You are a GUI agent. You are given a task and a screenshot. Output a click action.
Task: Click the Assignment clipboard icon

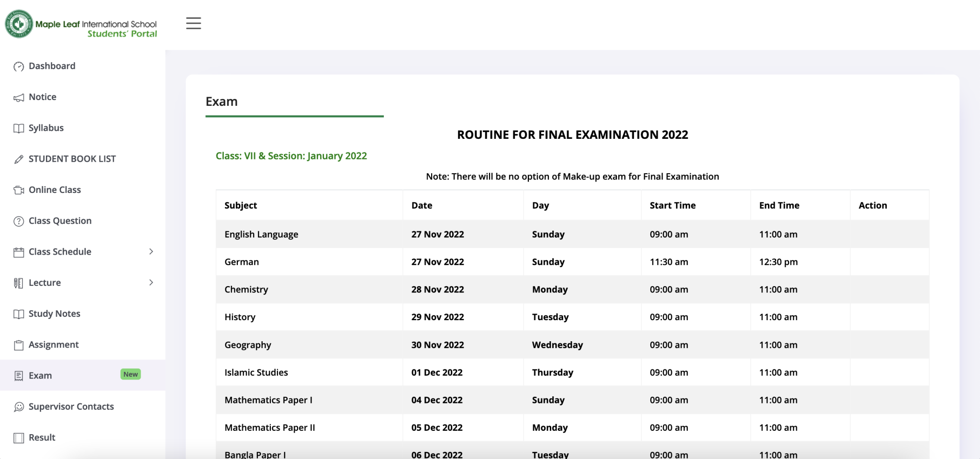pyautogui.click(x=19, y=345)
